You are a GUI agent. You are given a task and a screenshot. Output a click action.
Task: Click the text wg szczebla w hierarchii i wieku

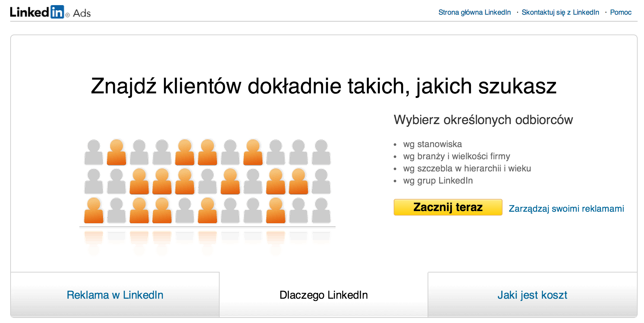467,169
